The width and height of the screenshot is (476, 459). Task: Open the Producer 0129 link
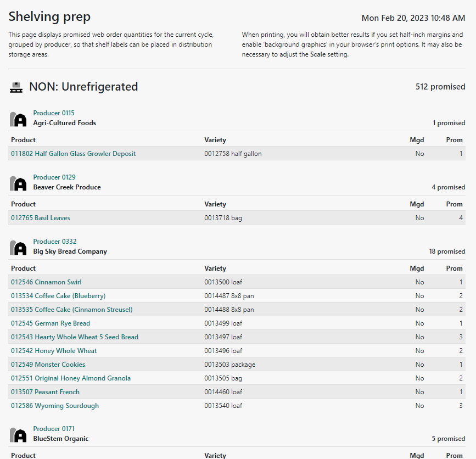click(x=54, y=177)
